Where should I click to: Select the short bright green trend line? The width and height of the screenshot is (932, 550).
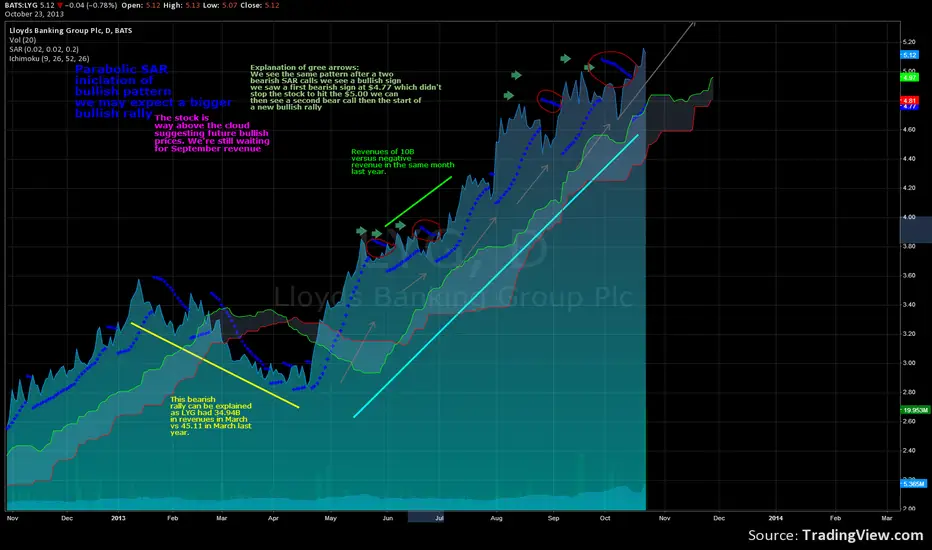click(418, 202)
